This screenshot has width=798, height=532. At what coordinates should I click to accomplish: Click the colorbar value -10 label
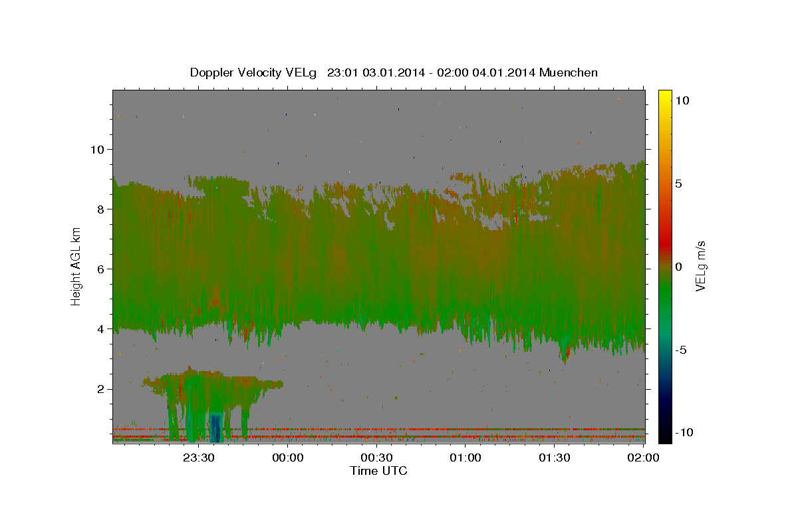(684, 433)
